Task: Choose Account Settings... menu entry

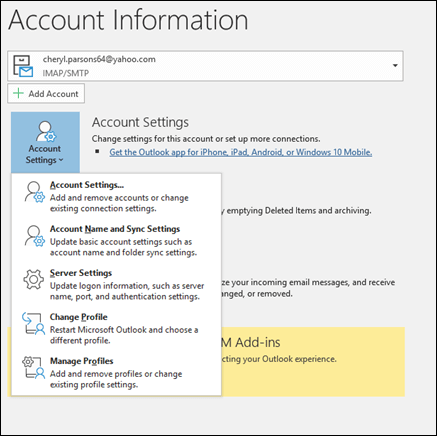Action: pyautogui.click(x=116, y=197)
